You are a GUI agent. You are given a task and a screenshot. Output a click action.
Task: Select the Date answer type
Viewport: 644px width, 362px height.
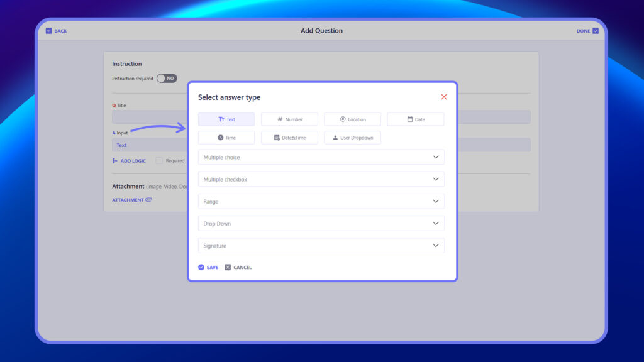tap(416, 119)
